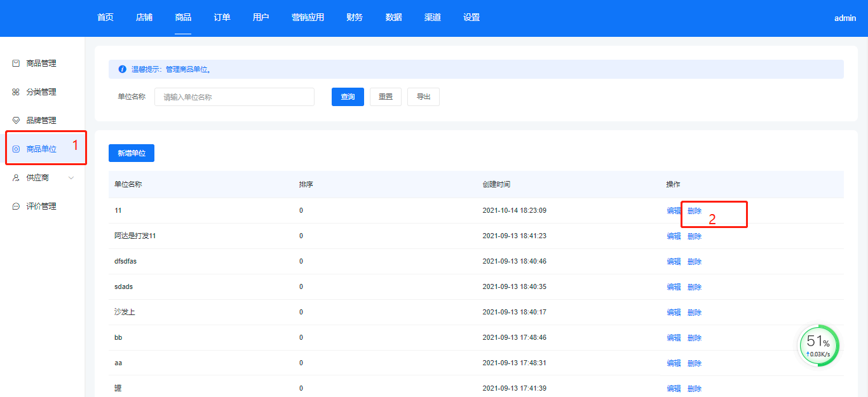Switch to the 营销应用 top menu

308,18
